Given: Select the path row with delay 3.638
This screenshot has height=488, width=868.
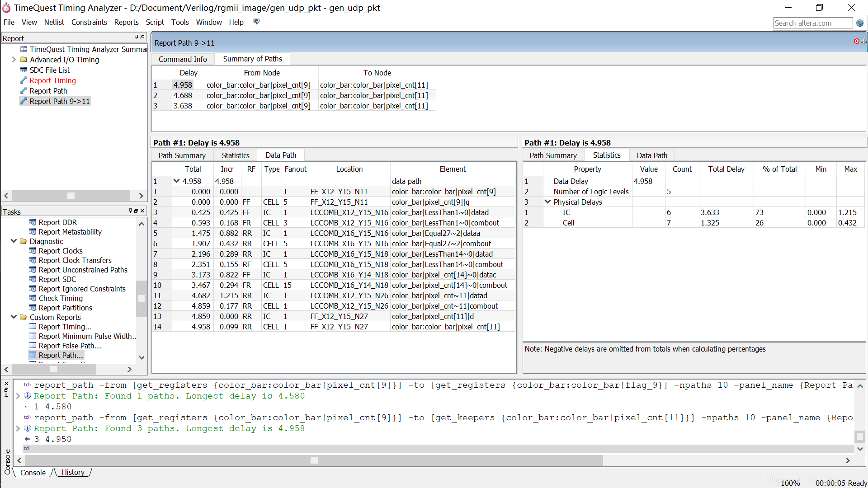Looking at the screenshot, I should pyautogui.click(x=294, y=106).
